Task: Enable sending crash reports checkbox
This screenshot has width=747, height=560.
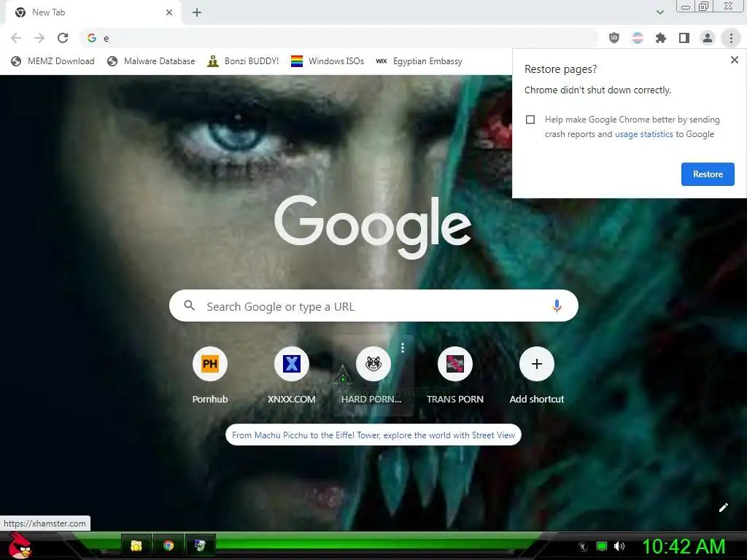Action: [530, 120]
